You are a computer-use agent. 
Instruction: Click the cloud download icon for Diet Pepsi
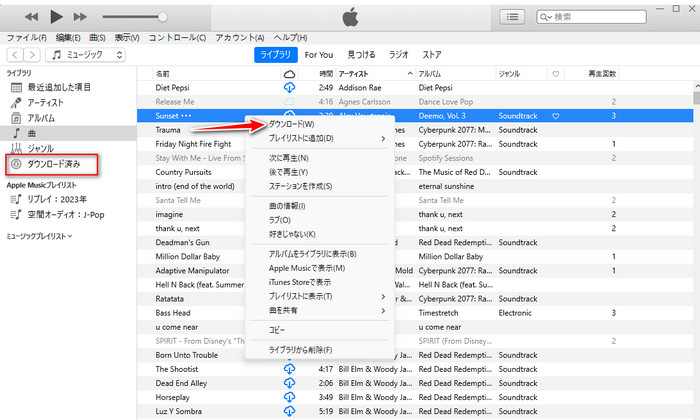tap(289, 87)
